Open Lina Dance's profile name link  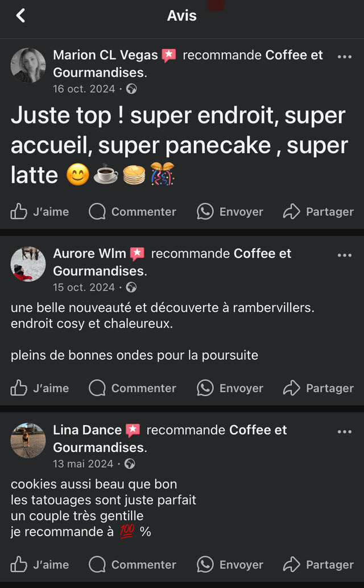(87, 430)
